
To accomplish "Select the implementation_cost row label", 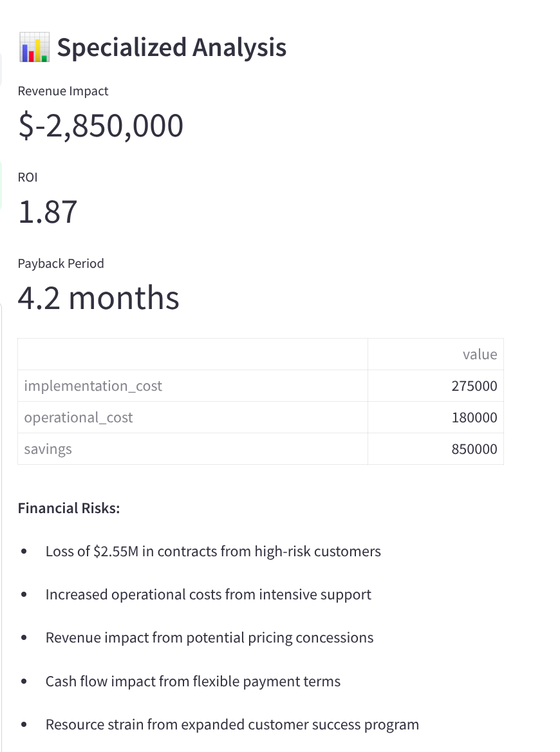I will 93,386.
